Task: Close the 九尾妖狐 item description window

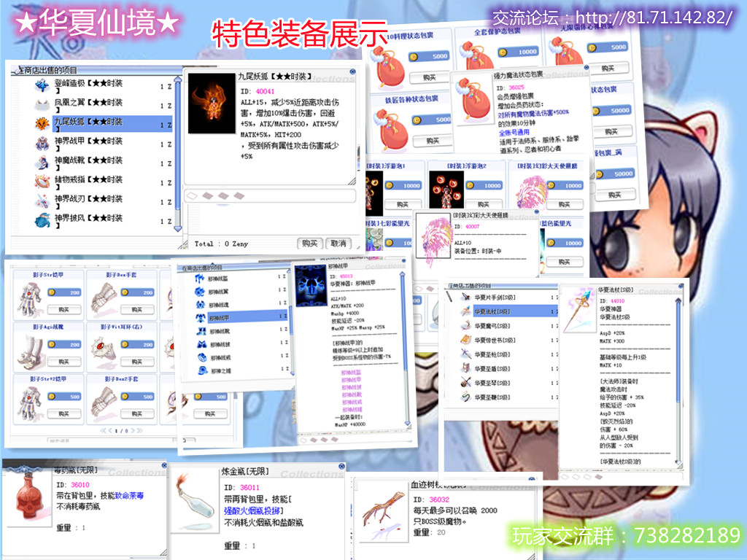Action: (x=352, y=72)
